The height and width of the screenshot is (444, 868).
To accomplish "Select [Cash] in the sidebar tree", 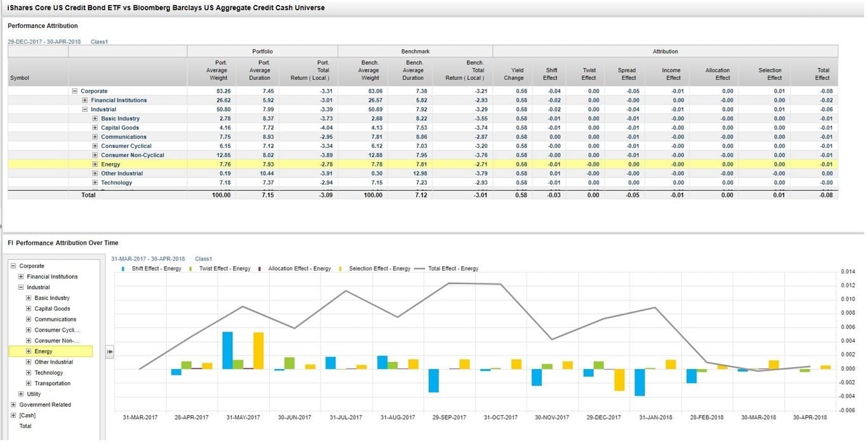I will 28,415.
